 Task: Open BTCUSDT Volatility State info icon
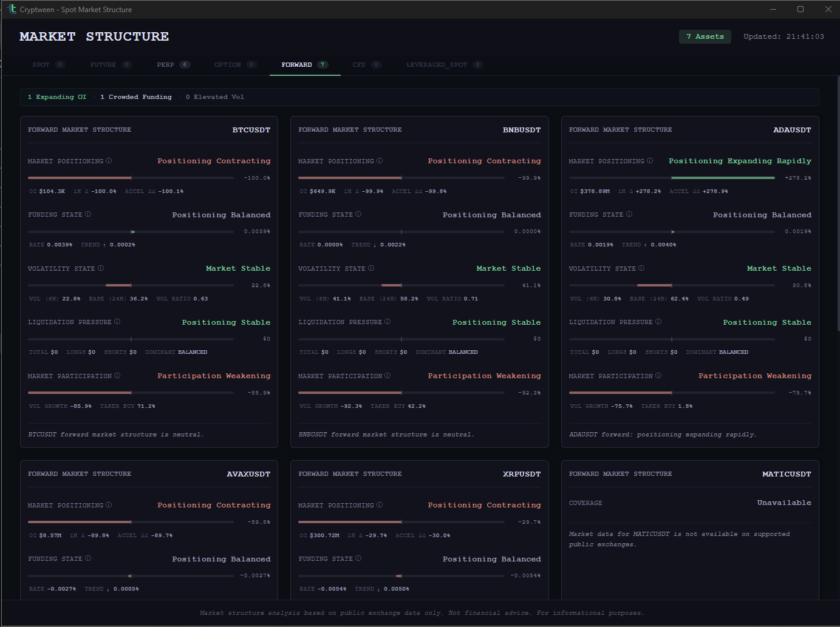tap(101, 268)
